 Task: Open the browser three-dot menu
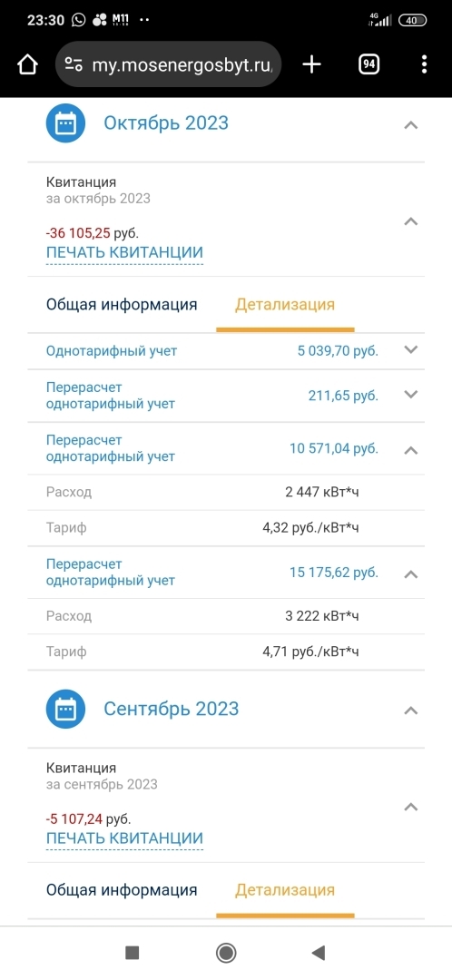[x=425, y=64]
